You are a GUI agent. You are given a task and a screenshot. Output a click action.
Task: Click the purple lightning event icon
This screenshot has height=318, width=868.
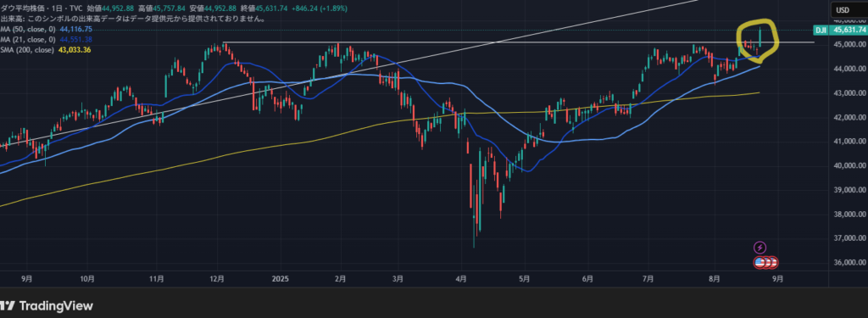tap(760, 247)
